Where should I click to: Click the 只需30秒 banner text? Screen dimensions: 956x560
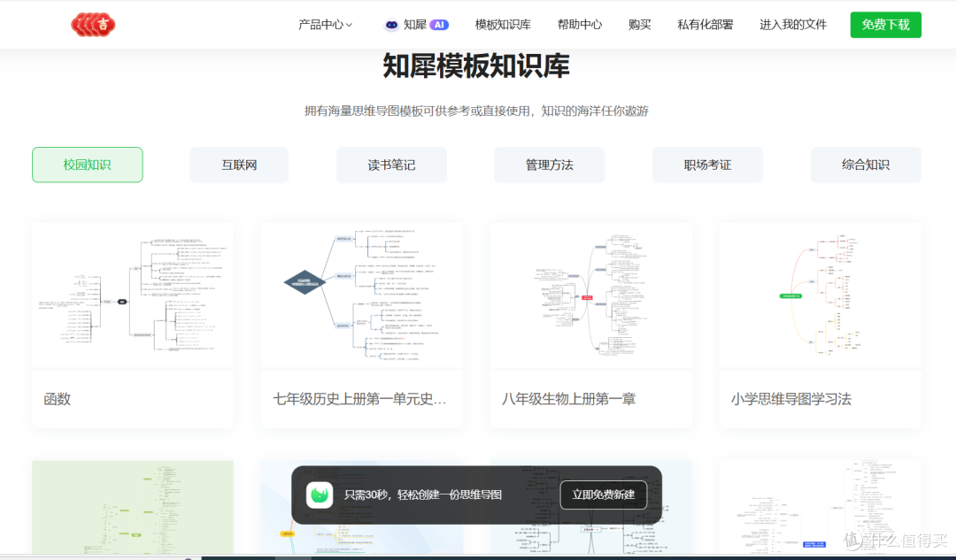(x=423, y=495)
